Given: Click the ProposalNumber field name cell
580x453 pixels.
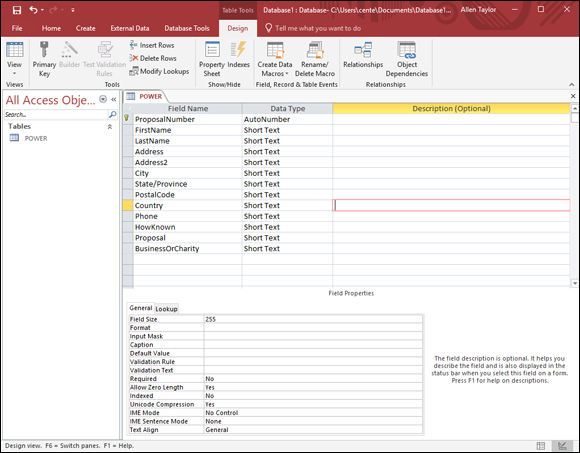Looking at the screenshot, I should (188, 119).
